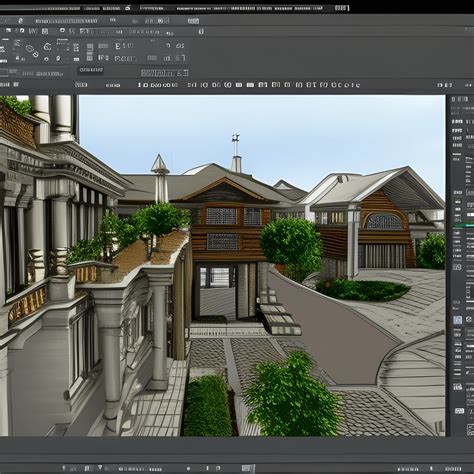Click the dark rounded label below the tool panel

pos(91,70)
